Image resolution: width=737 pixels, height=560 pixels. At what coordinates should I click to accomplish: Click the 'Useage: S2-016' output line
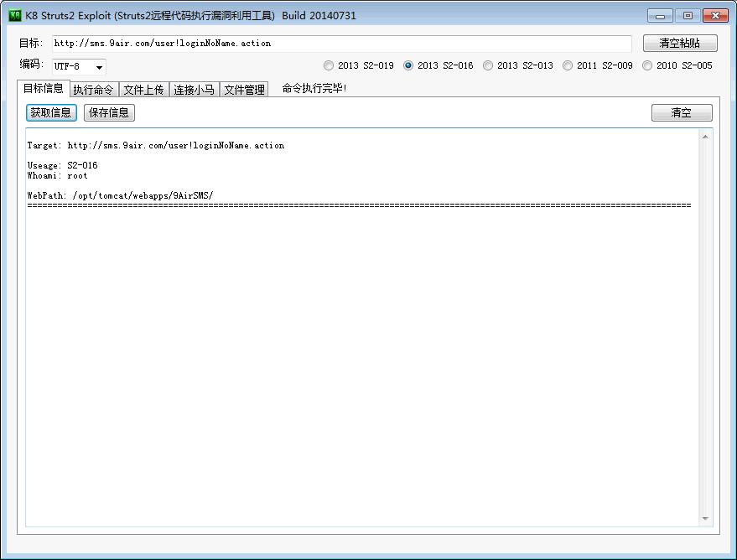coord(63,165)
